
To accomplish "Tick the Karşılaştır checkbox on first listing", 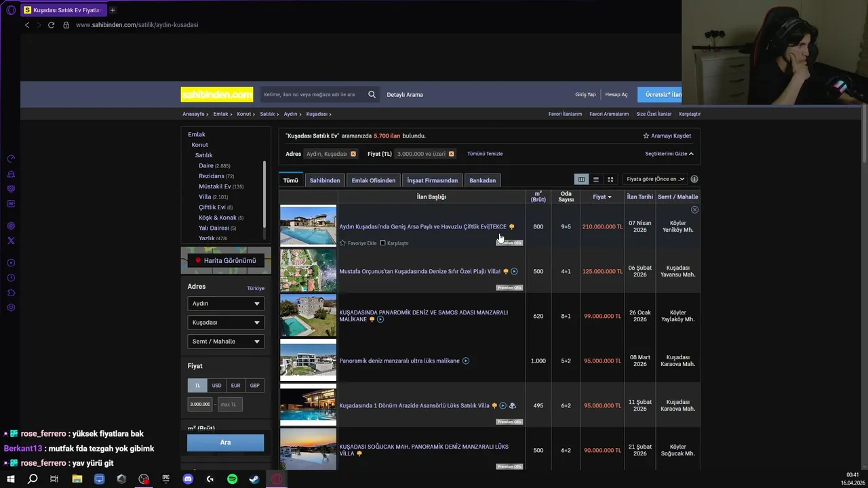I will click(382, 243).
